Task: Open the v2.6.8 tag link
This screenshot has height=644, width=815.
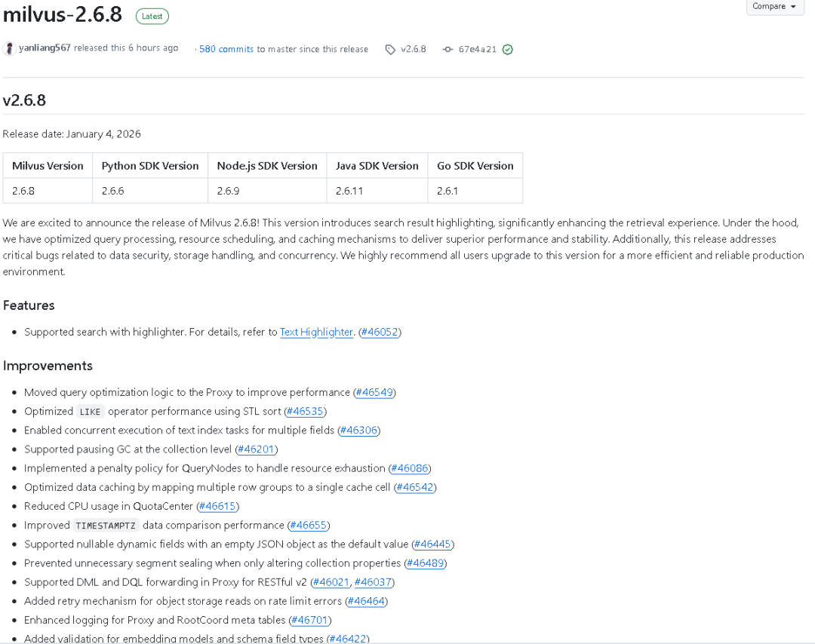Action: (x=414, y=49)
